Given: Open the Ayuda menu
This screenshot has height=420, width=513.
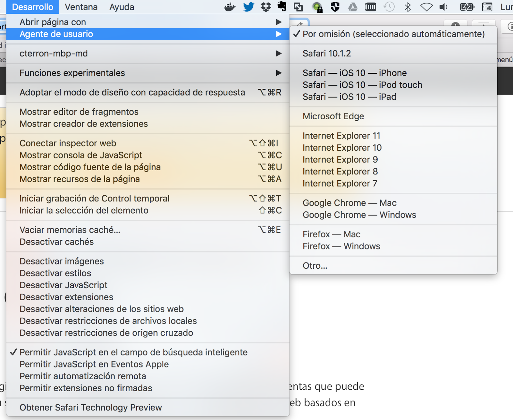Looking at the screenshot, I should click(x=122, y=7).
